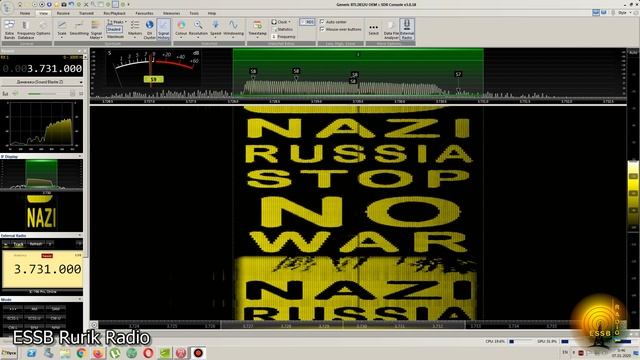Click the receiver frequency display 3.731.000
Screen dimensions: 640x360
[42, 69]
